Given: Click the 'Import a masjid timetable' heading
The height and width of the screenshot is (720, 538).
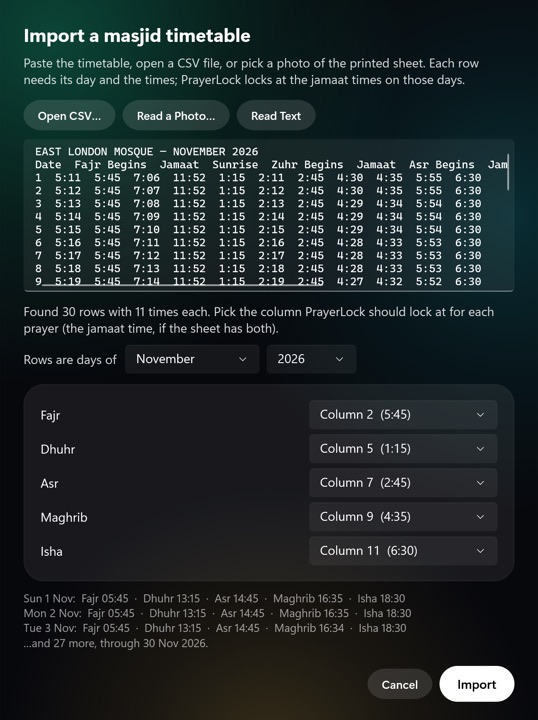Looking at the screenshot, I should (x=137, y=36).
